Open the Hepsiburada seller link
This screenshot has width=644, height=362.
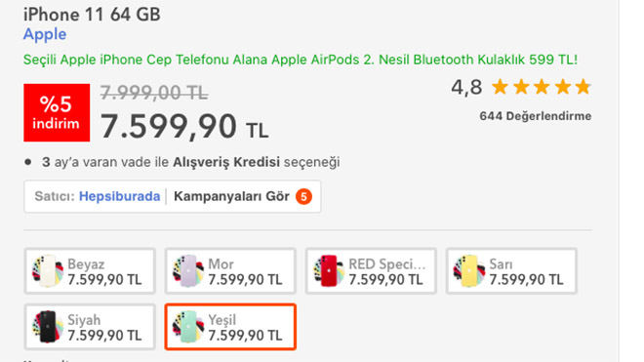119,196
